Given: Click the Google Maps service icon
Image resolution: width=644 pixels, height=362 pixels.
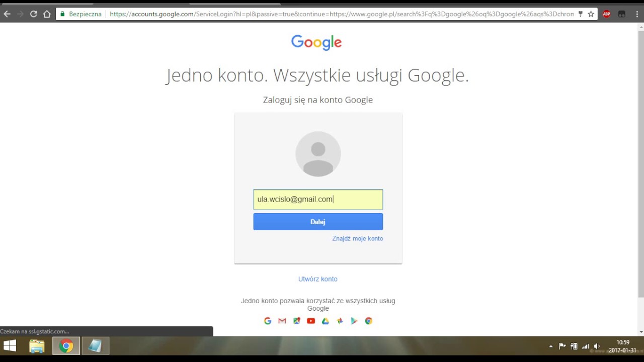Looking at the screenshot, I should pyautogui.click(x=297, y=321).
